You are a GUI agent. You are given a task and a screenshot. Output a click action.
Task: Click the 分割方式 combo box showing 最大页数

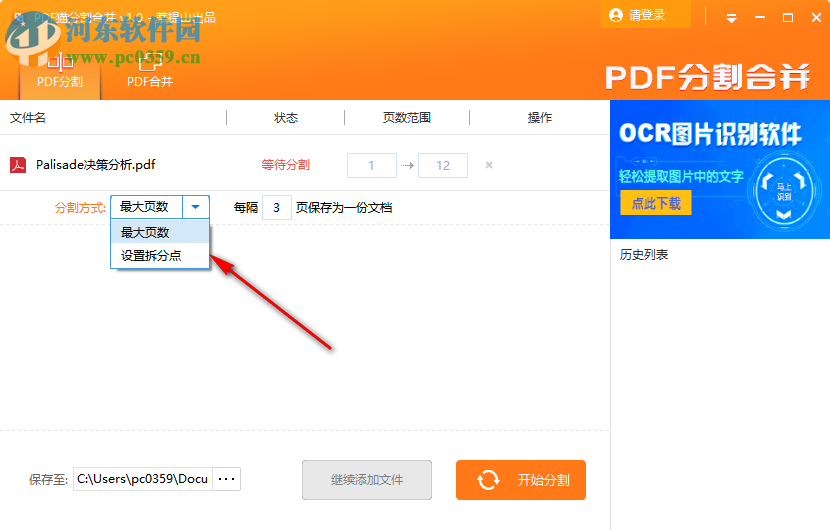point(160,207)
